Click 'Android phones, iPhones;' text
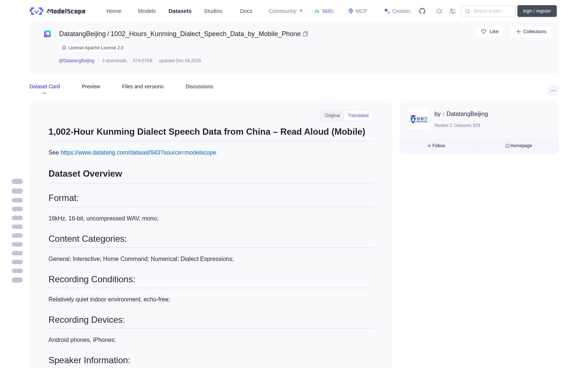The height and width of the screenshot is (368, 588). [82, 340]
